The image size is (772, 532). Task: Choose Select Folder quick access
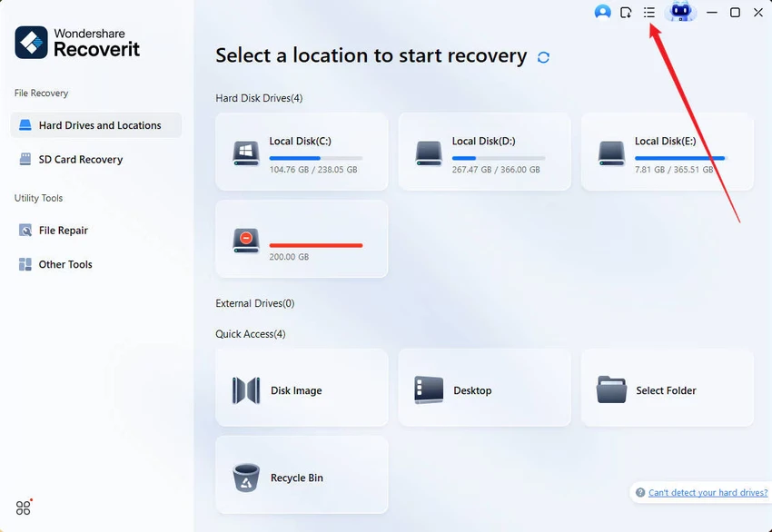click(668, 388)
